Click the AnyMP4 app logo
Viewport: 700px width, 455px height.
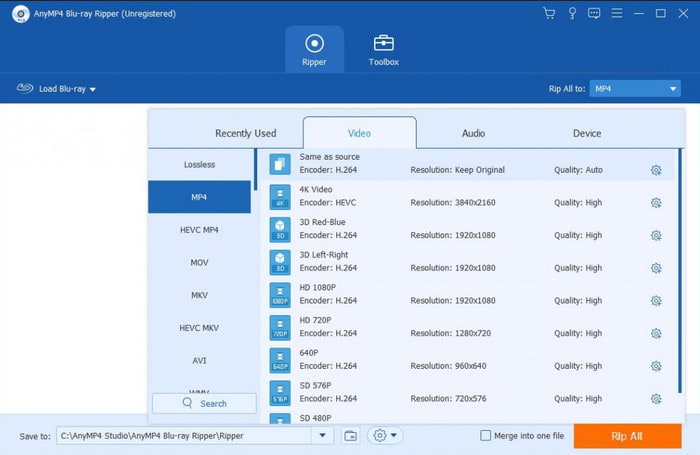coord(21,14)
